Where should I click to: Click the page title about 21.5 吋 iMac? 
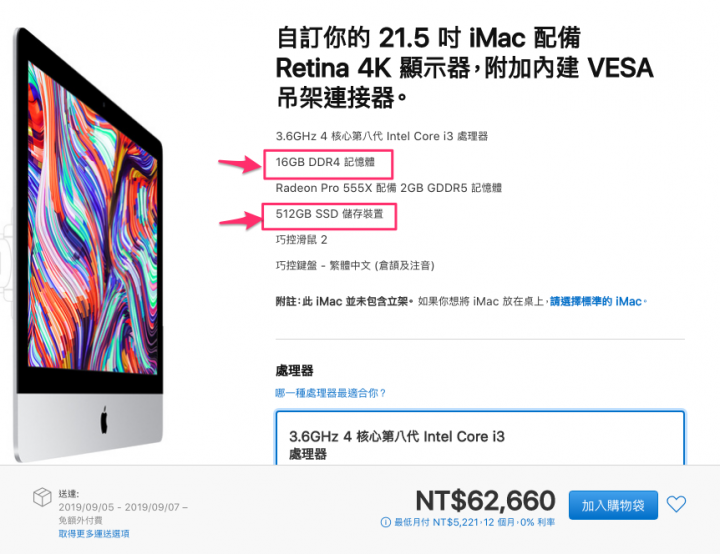tap(464, 68)
